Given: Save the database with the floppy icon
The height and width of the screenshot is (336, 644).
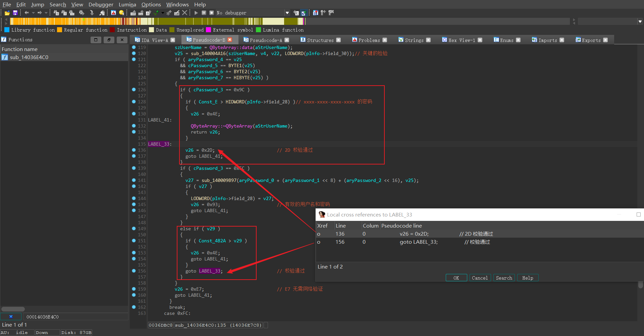Looking at the screenshot, I should click(15, 13).
